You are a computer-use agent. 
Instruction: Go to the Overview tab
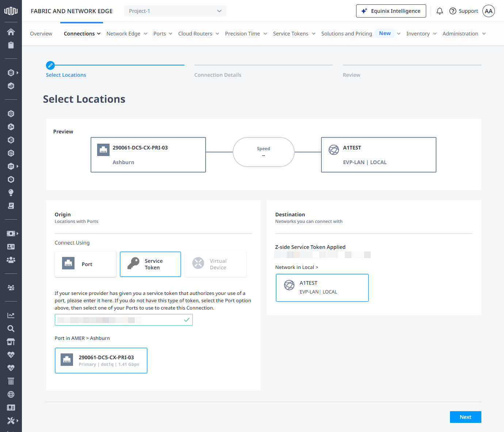coord(41,34)
